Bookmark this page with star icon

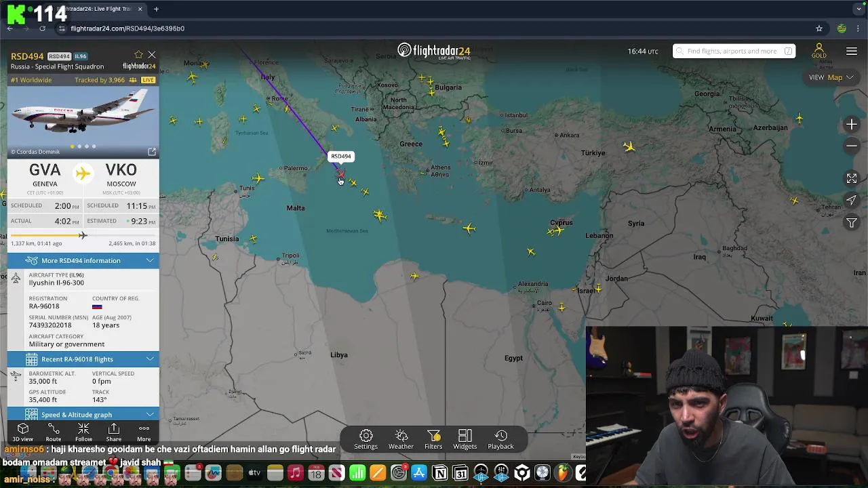tap(819, 28)
